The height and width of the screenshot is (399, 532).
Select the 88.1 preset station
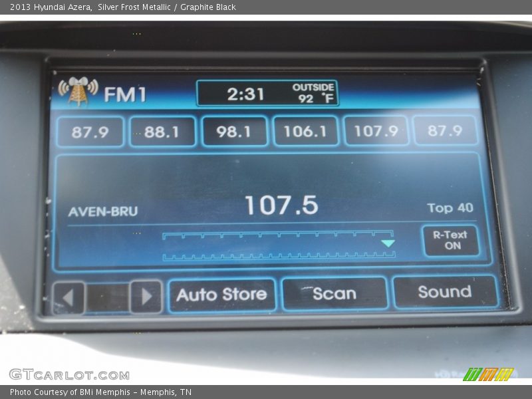click(162, 131)
